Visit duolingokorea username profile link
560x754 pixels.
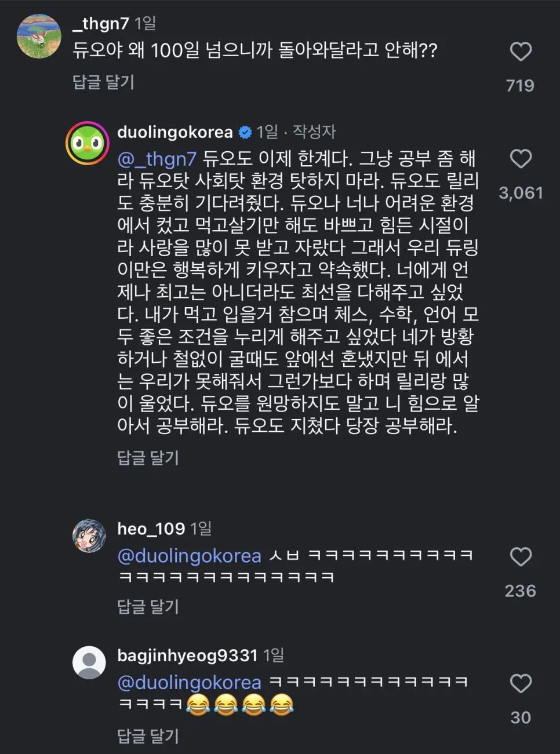click(x=174, y=132)
